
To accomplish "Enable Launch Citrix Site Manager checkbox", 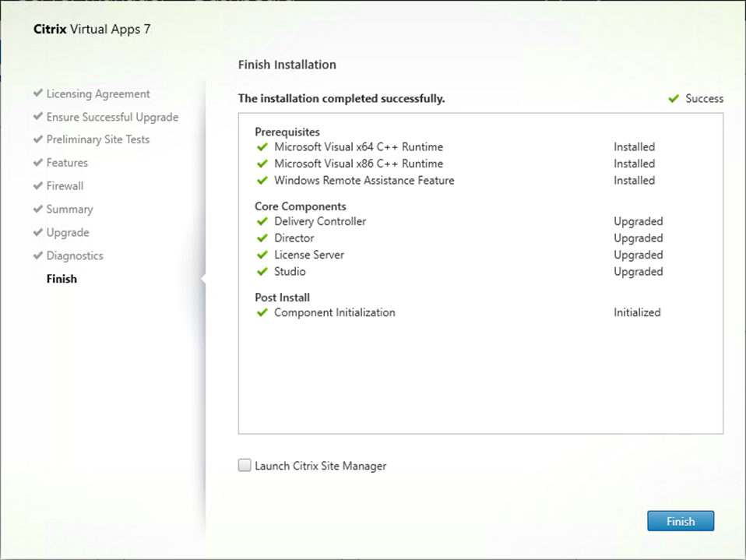I will click(x=245, y=465).
